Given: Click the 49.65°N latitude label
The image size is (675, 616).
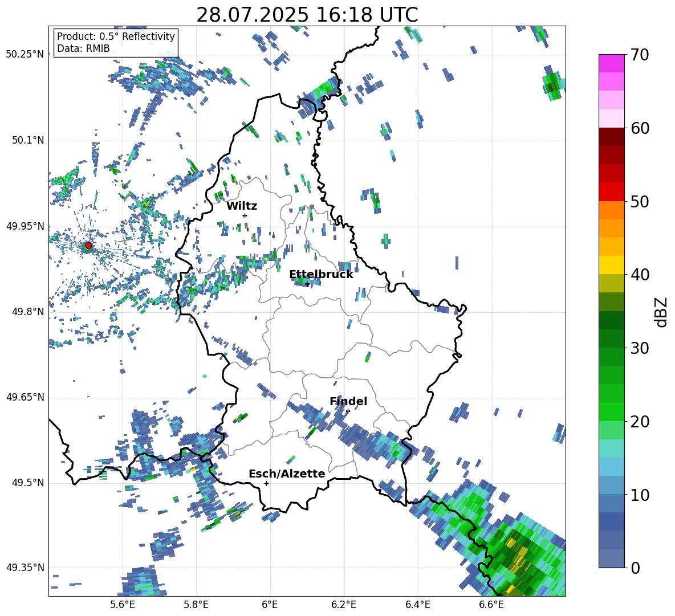Looking at the screenshot, I should 25,397.
